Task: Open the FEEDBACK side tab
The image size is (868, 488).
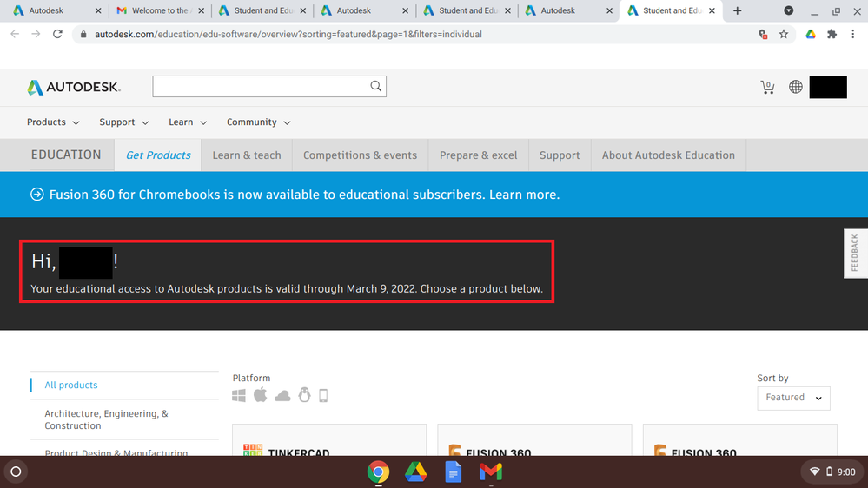Action: 855,253
